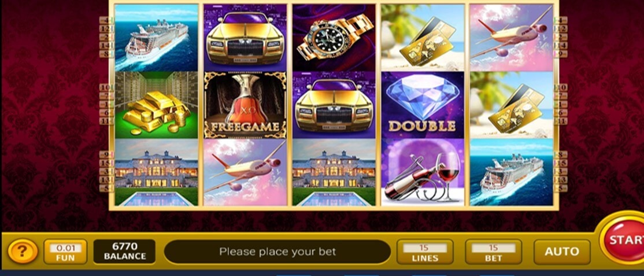The image size is (644, 276).
Task: Select payline marker 10 on left side
Action: click(106, 87)
